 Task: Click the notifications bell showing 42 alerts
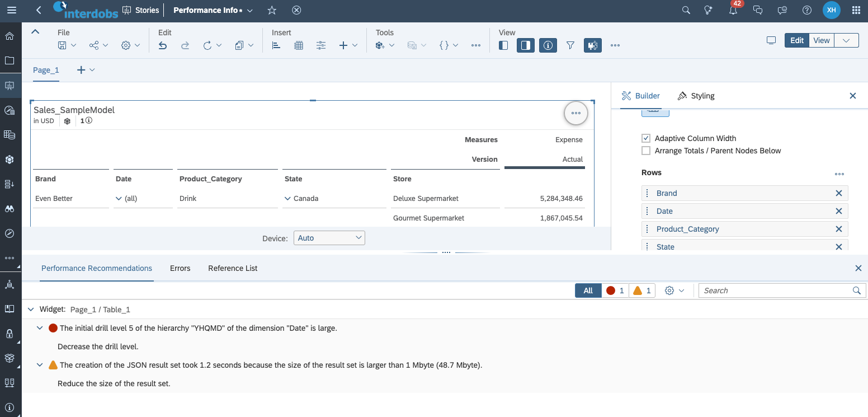click(733, 10)
